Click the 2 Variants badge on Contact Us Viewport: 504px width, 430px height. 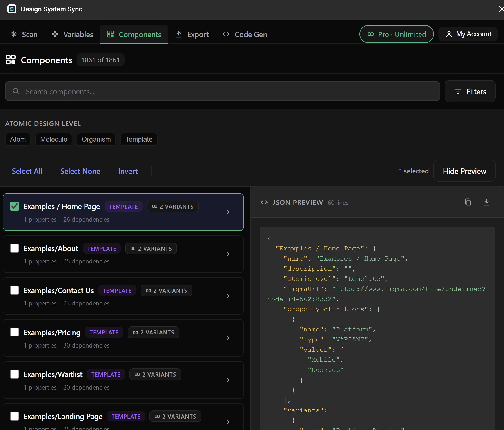tap(167, 291)
